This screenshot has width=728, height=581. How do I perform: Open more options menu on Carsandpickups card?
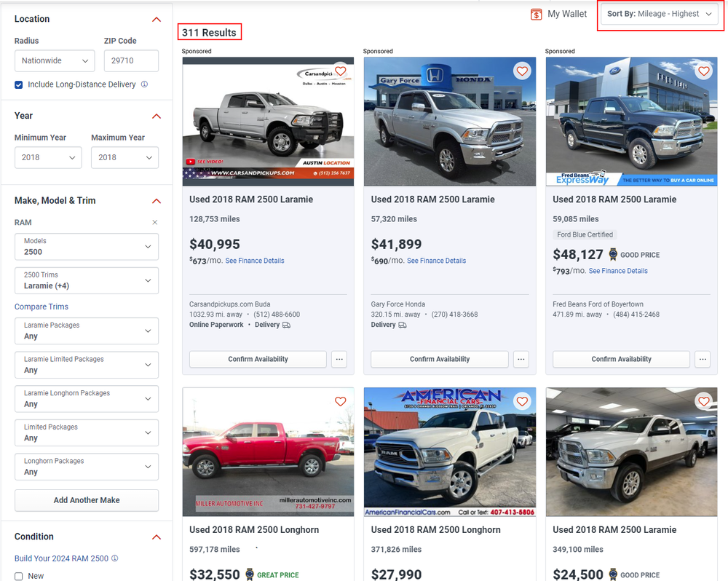tap(339, 359)
